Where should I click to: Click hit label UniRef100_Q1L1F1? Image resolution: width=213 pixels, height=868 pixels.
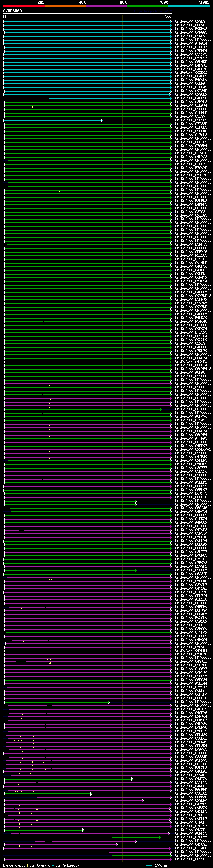coord(191,120)
